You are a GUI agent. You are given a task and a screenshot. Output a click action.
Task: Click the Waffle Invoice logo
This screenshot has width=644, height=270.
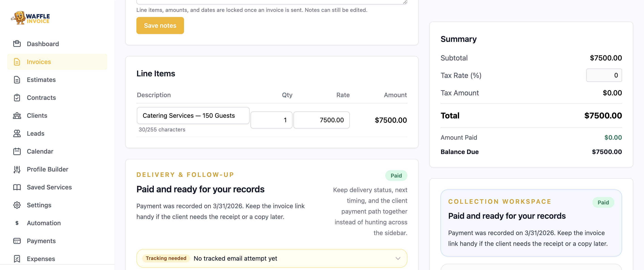(30, 18)
